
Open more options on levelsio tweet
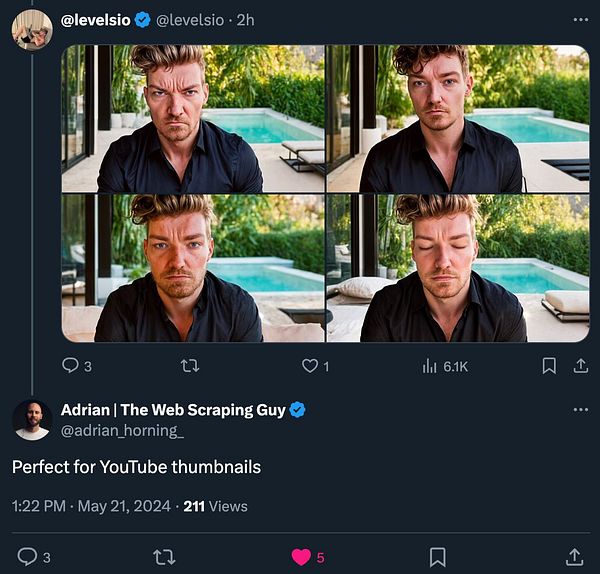[x=580, y=20]
